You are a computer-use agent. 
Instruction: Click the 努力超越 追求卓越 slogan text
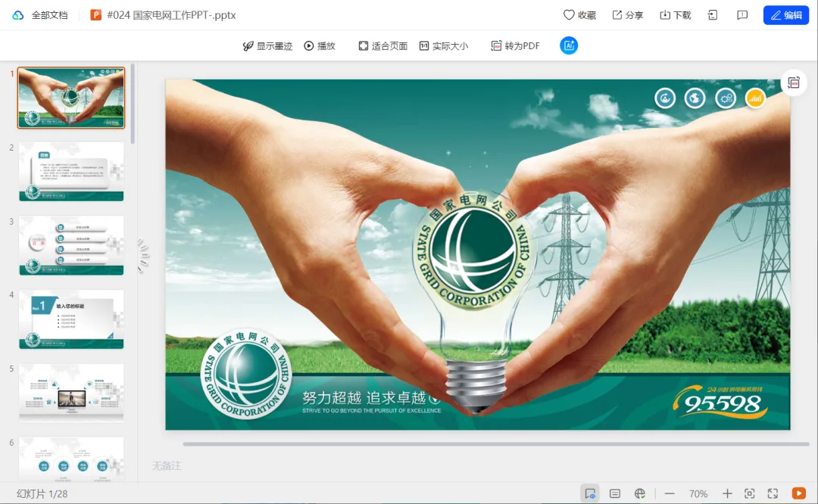pyautogui.click(x=364, y=397)
